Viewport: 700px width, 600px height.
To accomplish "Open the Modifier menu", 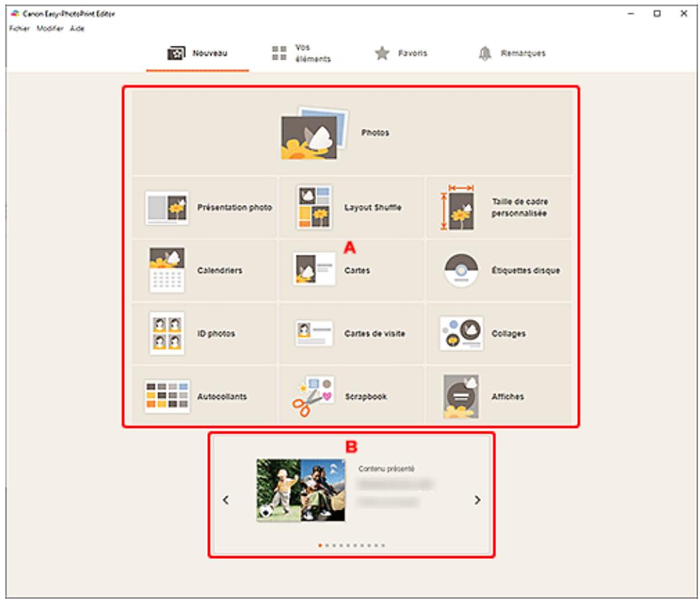I will (x=50, y=29).
